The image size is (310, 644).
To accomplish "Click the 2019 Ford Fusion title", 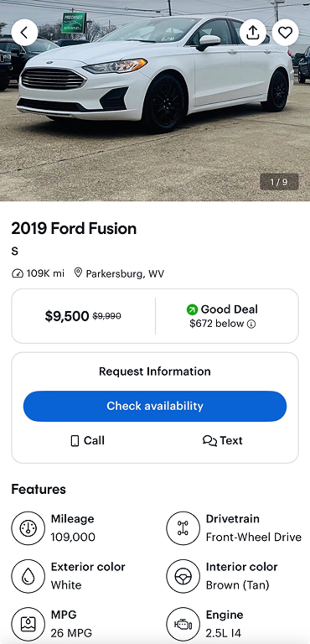I will click(74, 229).
